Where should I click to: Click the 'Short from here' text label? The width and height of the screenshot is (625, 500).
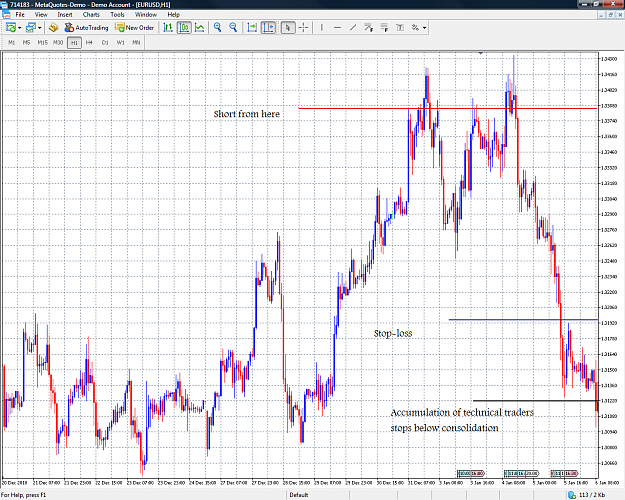coord(247,114)
